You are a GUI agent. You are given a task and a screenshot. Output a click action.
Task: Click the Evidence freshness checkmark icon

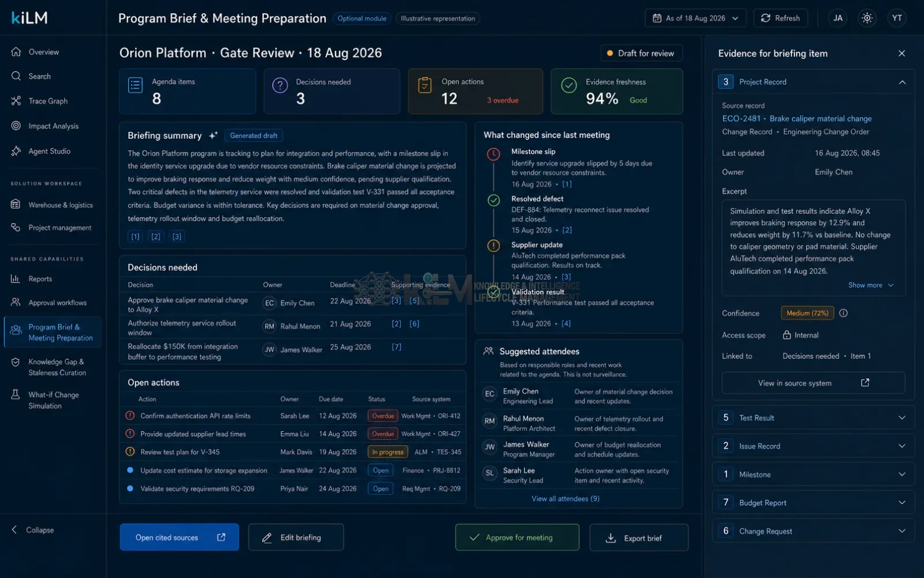[x=569, y=86]
